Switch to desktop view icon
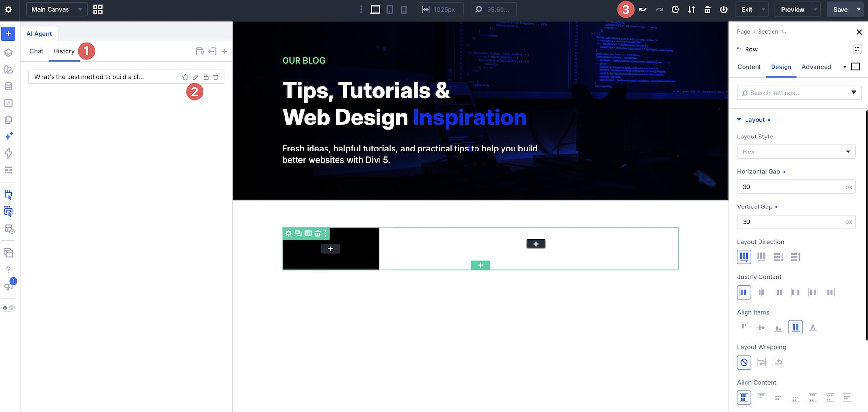 coord(375,9)
